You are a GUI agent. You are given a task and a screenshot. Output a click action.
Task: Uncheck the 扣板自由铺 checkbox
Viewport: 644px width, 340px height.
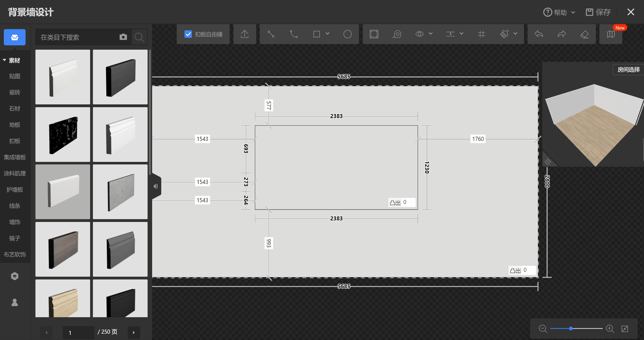[188, 34]
